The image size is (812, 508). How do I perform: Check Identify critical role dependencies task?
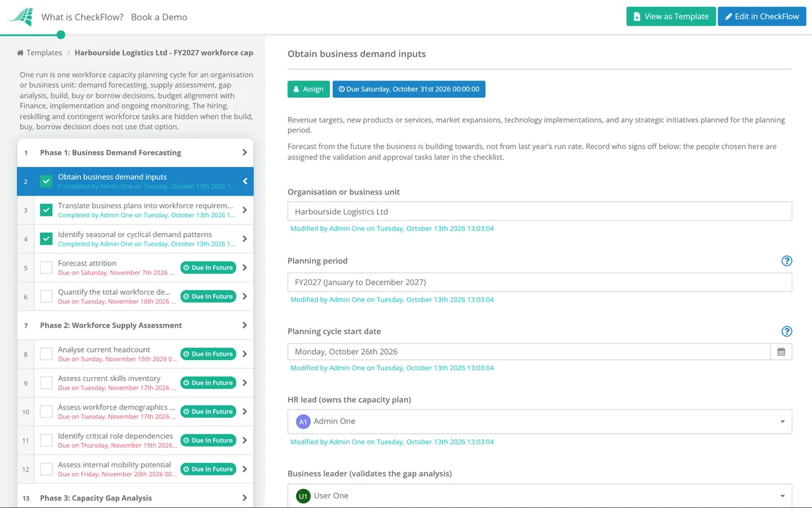(46, 441)
